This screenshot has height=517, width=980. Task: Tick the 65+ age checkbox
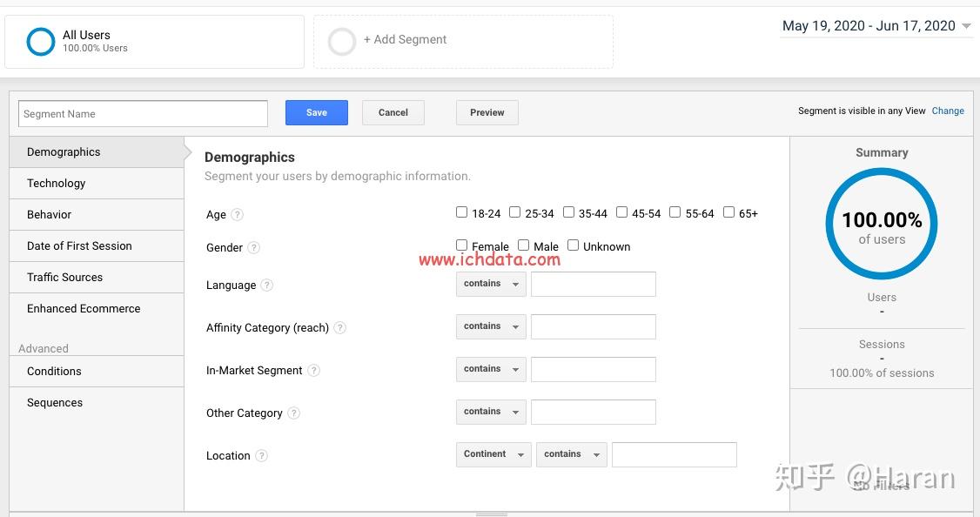point(729,212)
